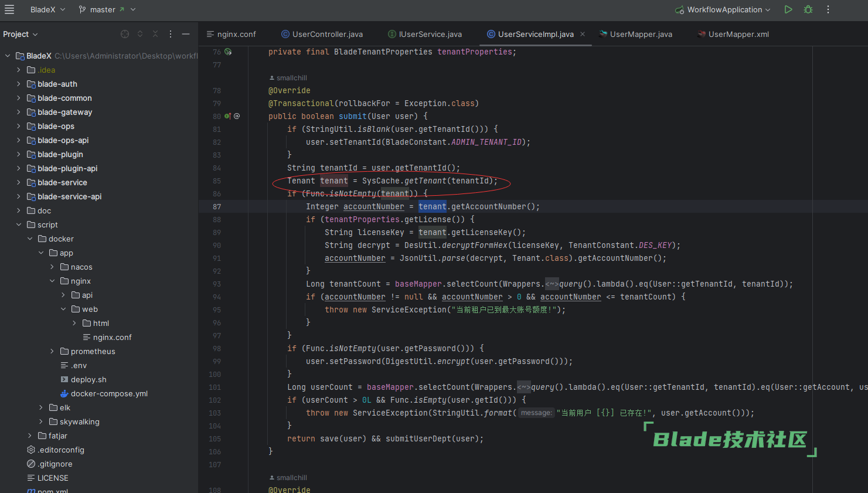Click line number 87 in the gutter
This screenshot has width=868, height=493.
click(x=217, y=206)
